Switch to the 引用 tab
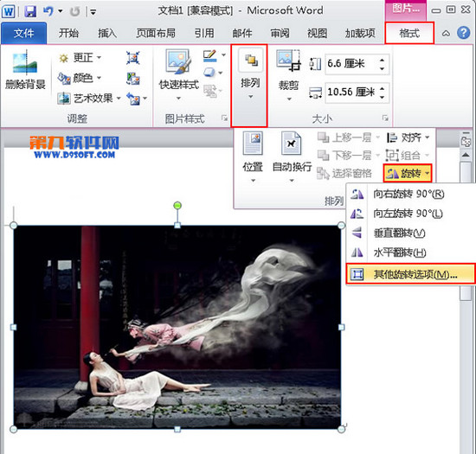 click(x=204, y=33)
